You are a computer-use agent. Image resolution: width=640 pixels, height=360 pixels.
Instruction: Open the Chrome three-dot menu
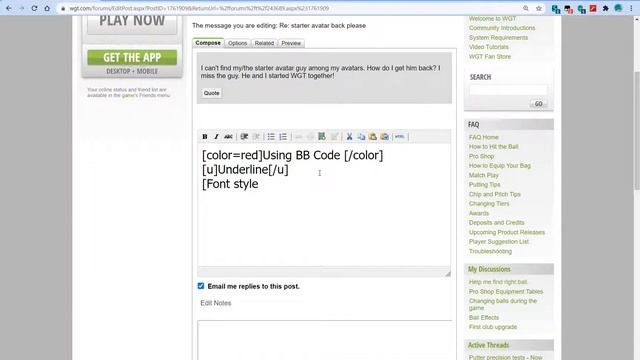pyautogui.click(x=631, y=8)
